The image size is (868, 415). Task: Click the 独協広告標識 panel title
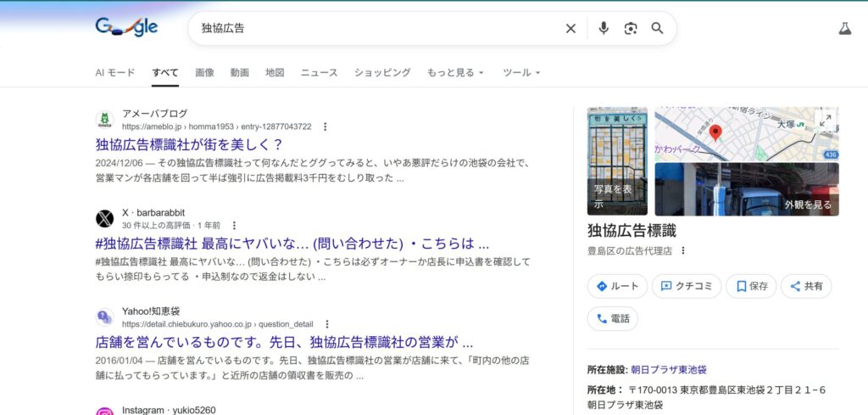(x=632, y=231)
